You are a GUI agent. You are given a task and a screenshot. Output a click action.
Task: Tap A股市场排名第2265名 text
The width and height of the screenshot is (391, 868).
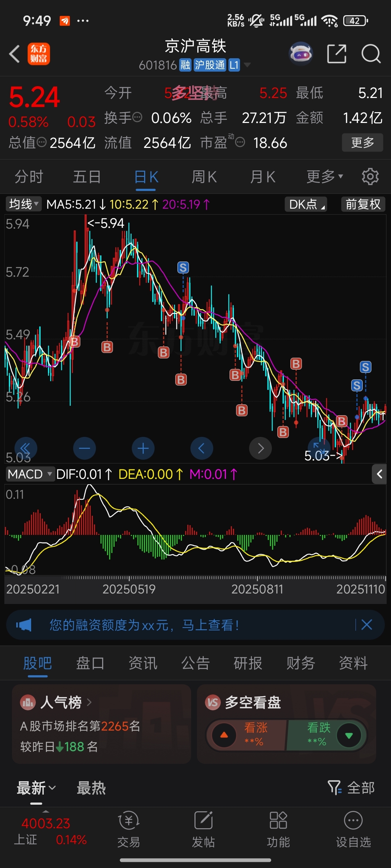pyautogui.click(x=80, y=726)
